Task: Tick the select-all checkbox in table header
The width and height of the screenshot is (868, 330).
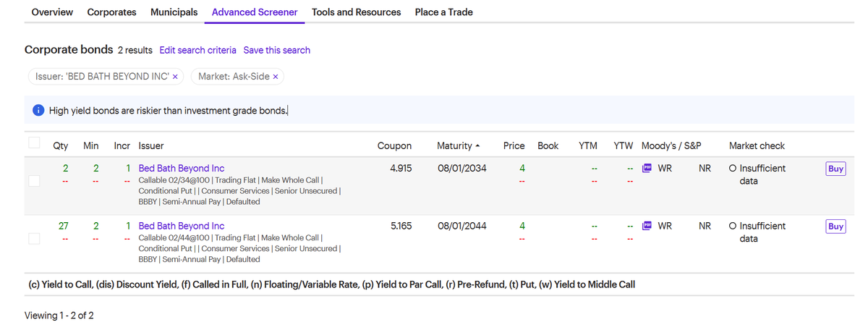Action: click(x=34, y=142)
